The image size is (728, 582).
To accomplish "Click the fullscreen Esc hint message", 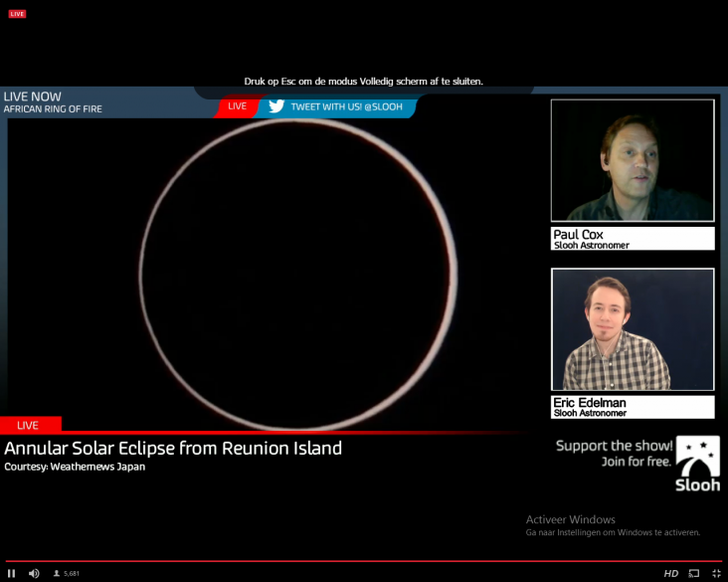I will pos(364,82).
